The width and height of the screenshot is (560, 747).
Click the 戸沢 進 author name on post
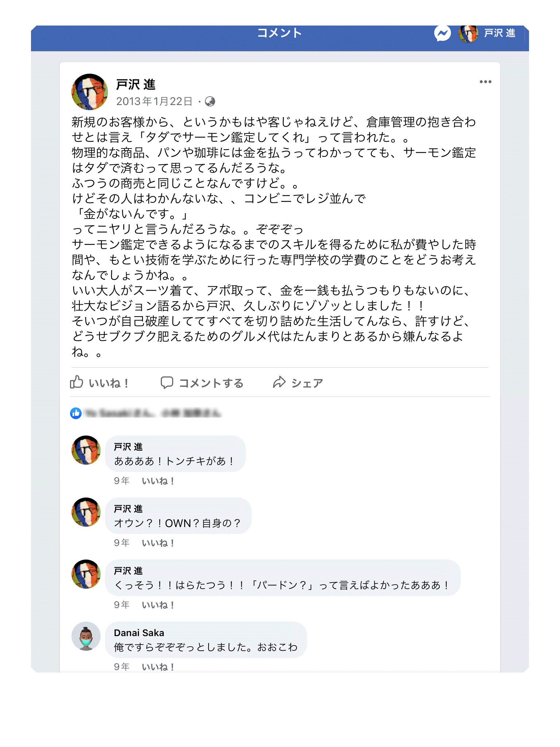(x=136, y=85)
